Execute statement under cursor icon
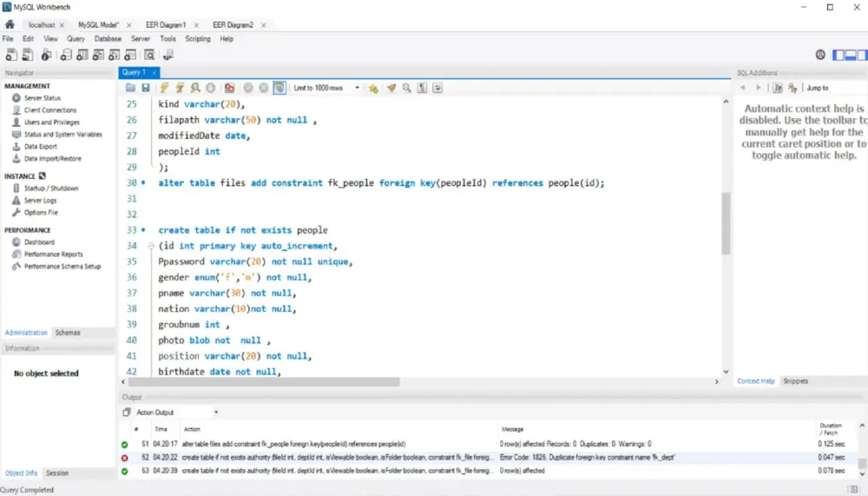 point(180,88)
